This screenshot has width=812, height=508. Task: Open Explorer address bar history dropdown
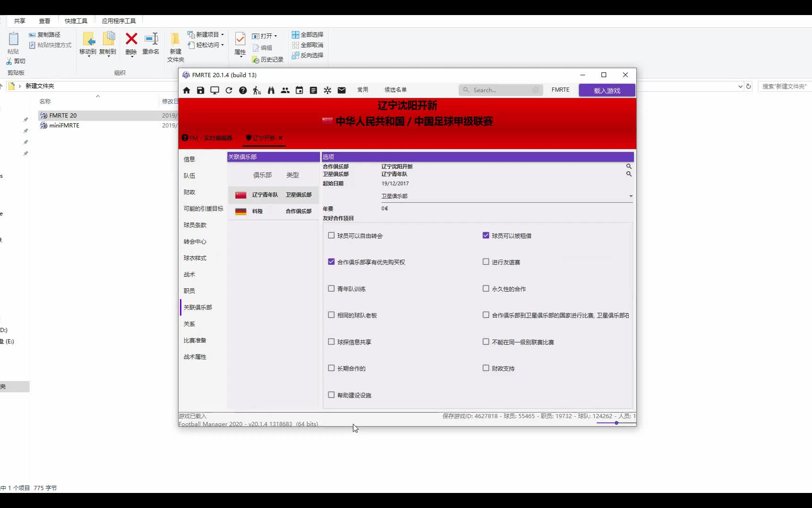(740, 87)
